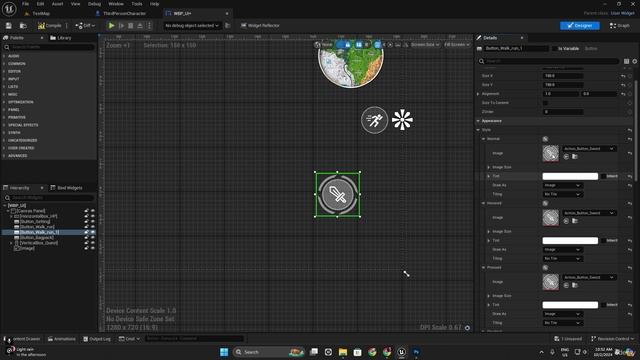The image size is (640, 360).
Task: Open the Bind Widgets tab
Action: click(x=66, y=188)
